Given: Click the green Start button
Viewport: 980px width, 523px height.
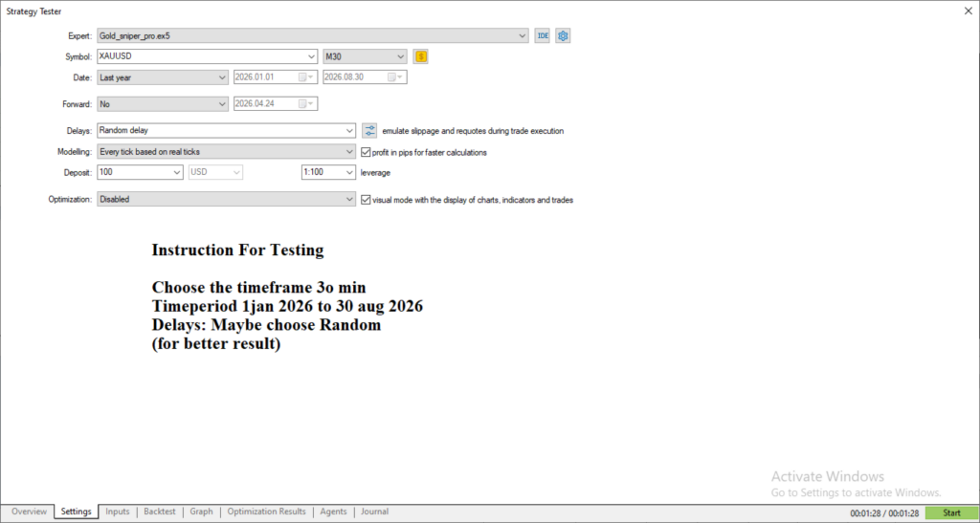Looking at the screenshot, I should [952, 513].
